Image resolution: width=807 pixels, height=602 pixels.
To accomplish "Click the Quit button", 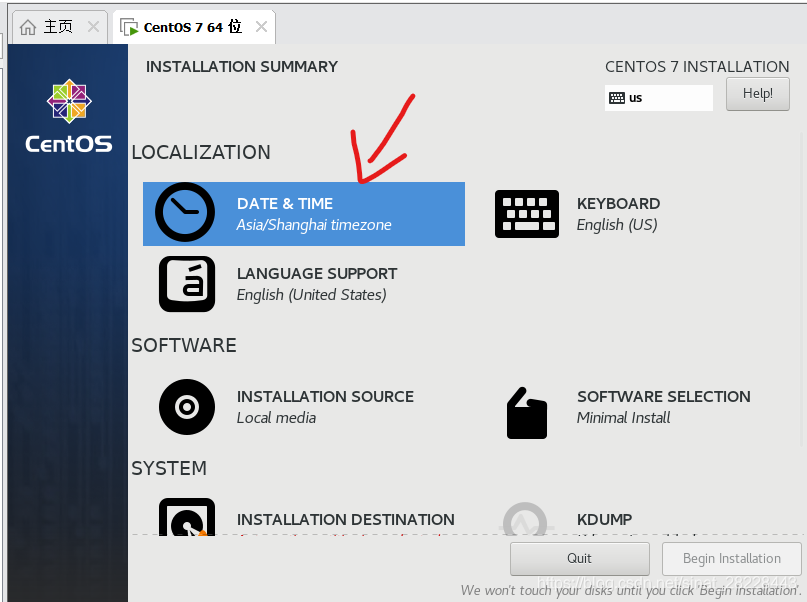I will [580, 558].
